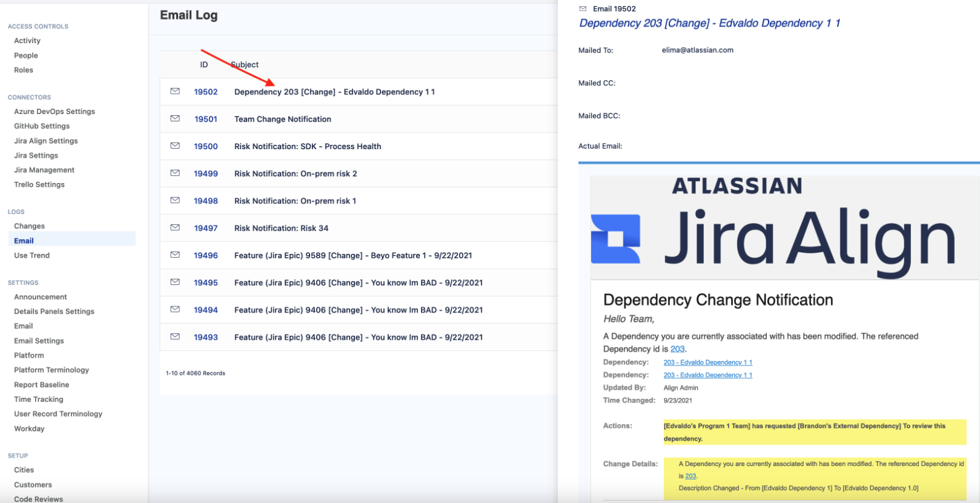The image size is (980, 503).
Task: Go to People in the sidebar
Action: tap(26, 55)
